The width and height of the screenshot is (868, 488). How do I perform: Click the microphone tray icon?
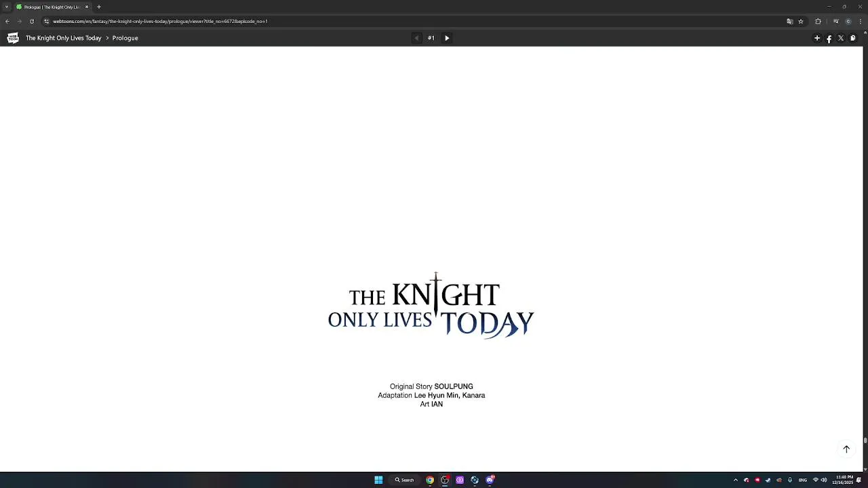790,480
